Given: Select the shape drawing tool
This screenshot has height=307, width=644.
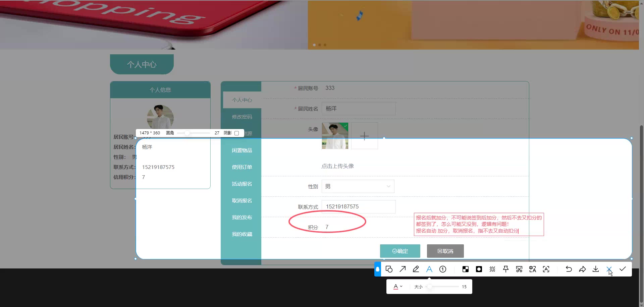Looking at the screenshot, I should pyautogui.click(x=389, y=269).
